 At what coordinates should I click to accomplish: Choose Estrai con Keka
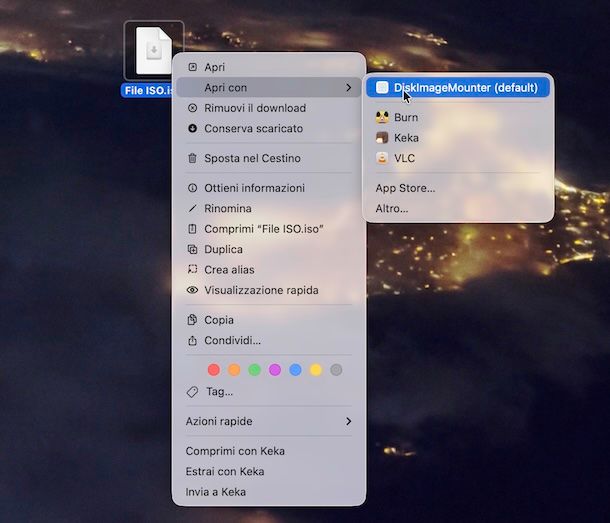coord(269,471)
